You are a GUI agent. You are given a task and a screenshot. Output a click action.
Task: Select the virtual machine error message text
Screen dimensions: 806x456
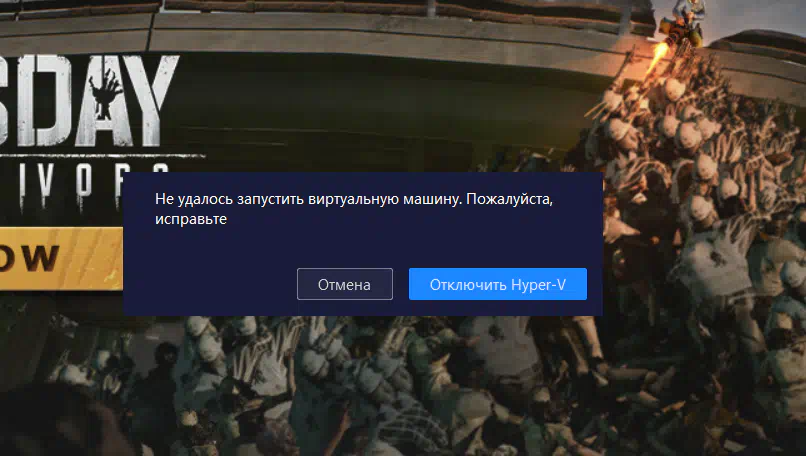(354, 209)
